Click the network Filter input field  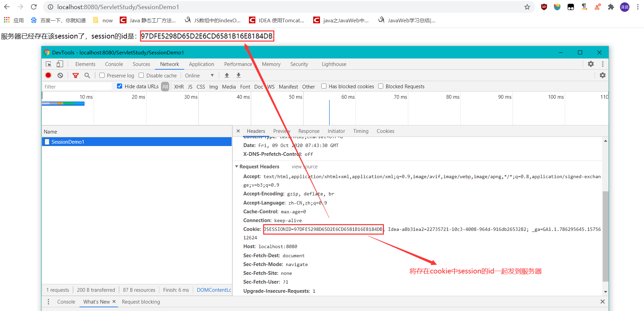pyautogui.click(x=77, y=87)
